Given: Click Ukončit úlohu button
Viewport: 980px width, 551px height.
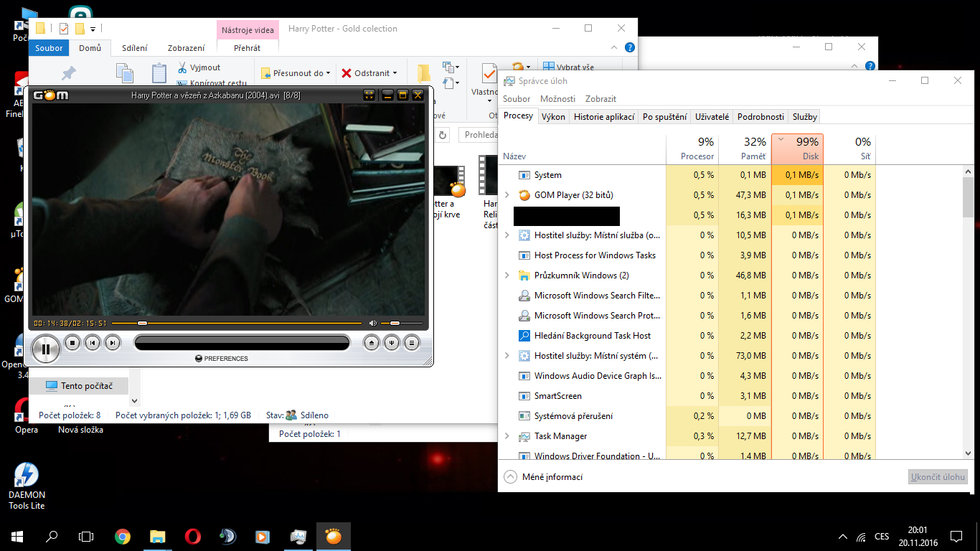Looking at the screenshot, I should pos(938,476).
